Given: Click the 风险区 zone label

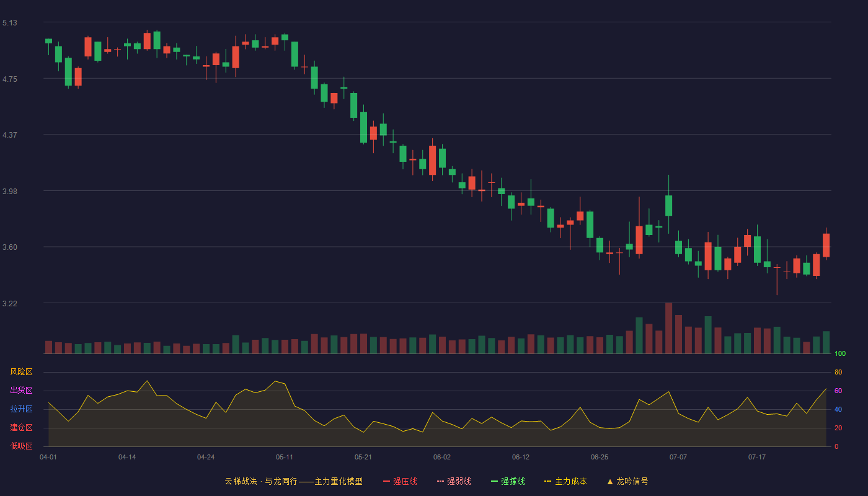Looking at the screenshot, I should [x=21, y=372].
